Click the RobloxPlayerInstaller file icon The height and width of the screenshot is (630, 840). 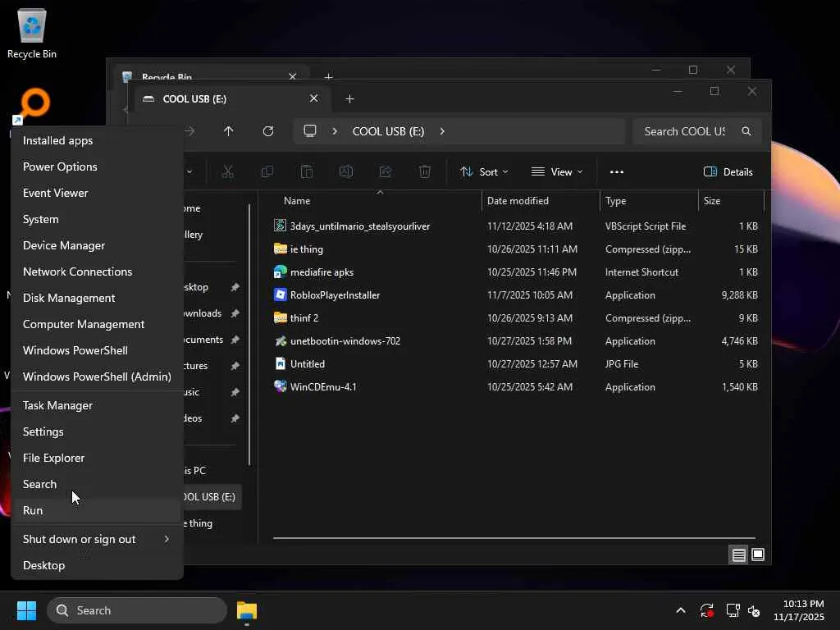point(281,294)
